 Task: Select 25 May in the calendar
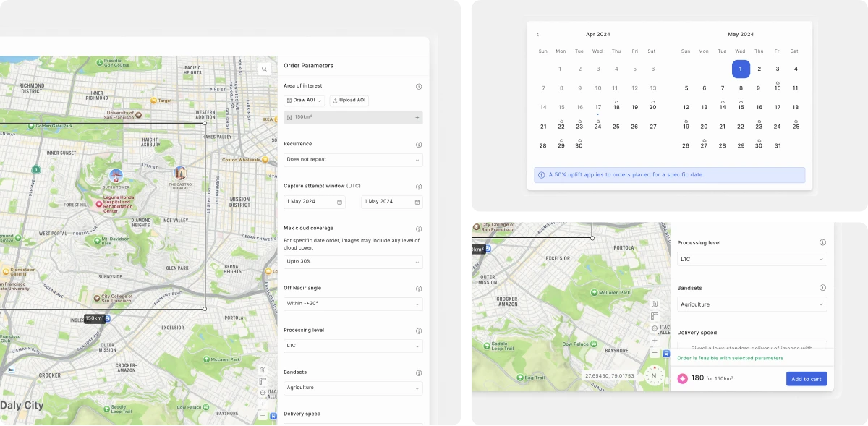pos(796,126)
